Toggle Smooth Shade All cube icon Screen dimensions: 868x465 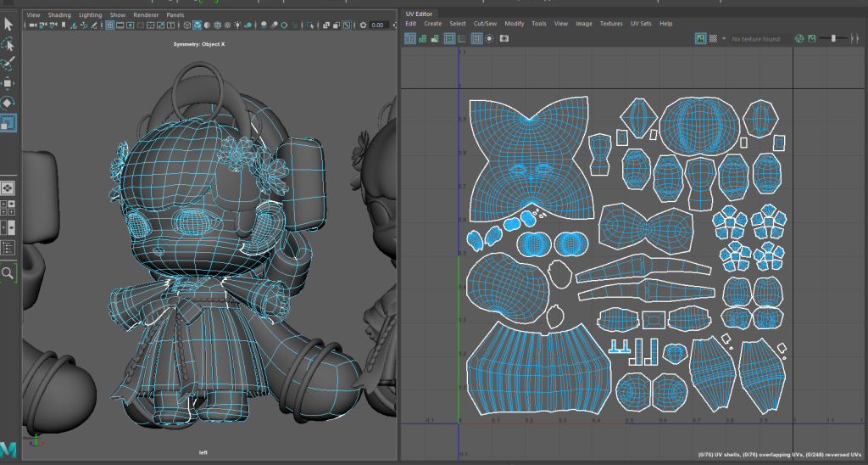point(197,25)
